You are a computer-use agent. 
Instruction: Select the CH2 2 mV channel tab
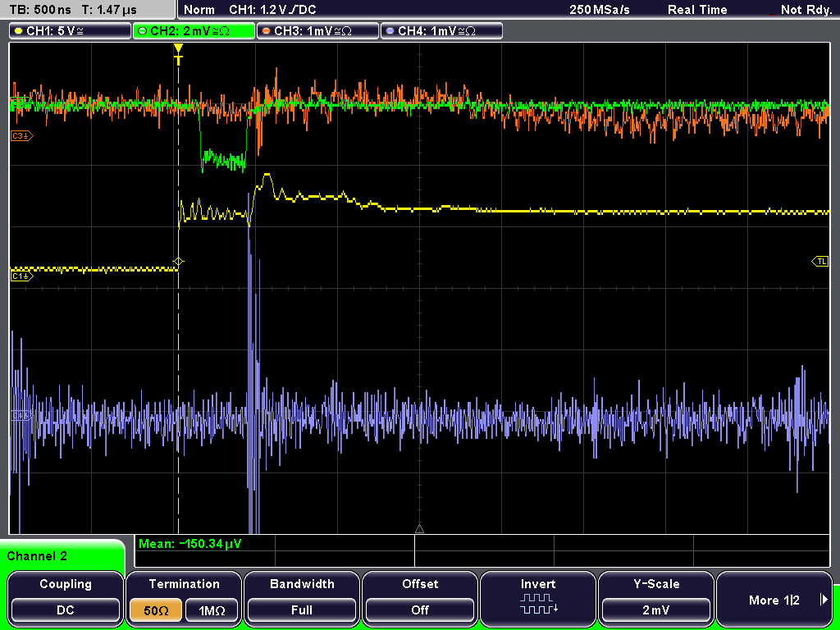click(x=194, y=31)
